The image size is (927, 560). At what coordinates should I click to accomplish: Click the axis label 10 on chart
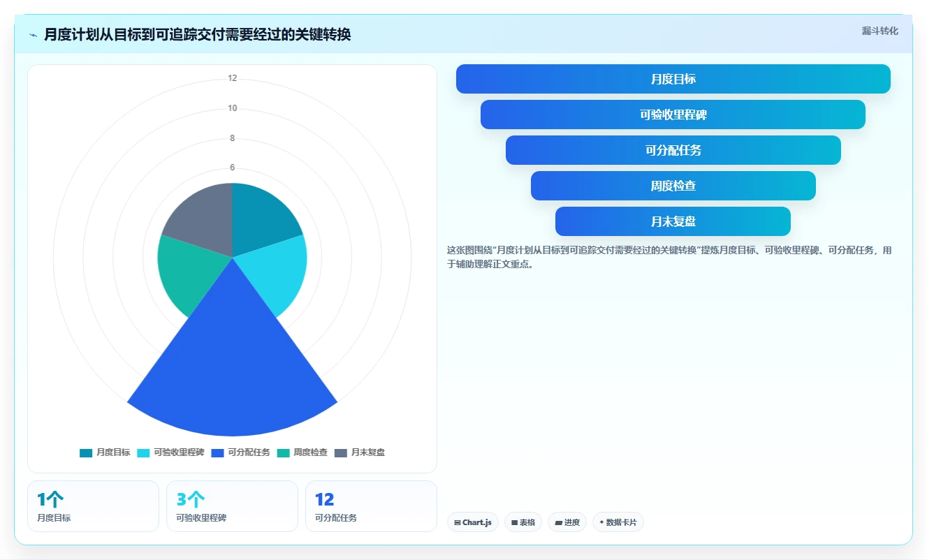tap(233, 108)
